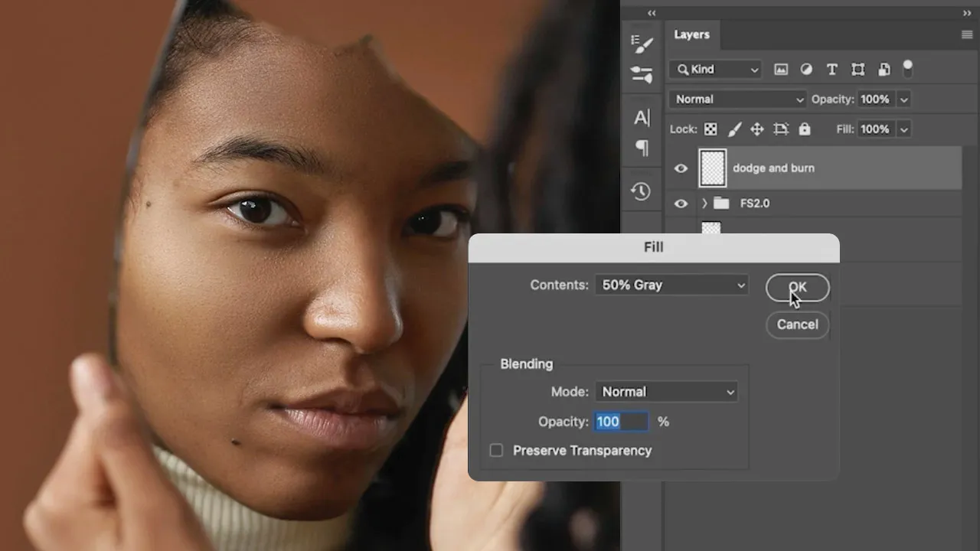Open the Paragraph panel icon
Image resolution: width=980 pixels, height=551 pixels.
(642, 147)
